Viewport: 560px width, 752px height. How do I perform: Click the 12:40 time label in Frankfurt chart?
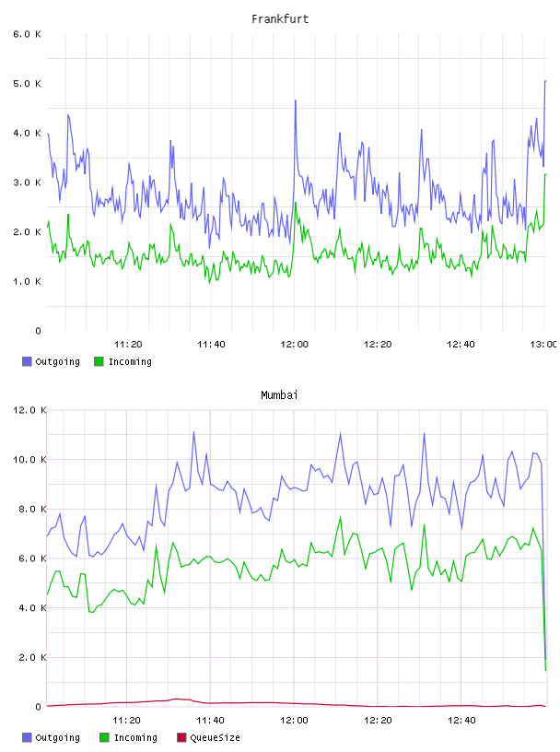(461, 345)
